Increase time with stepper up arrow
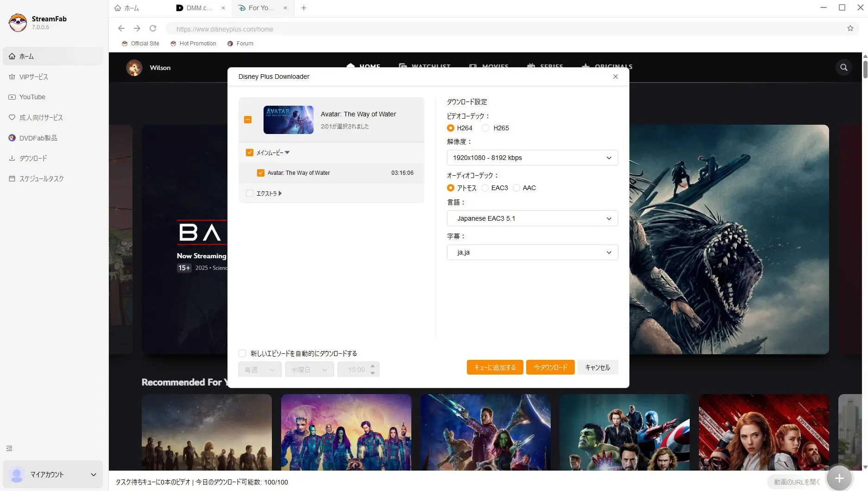 click(x=373, y=366)
